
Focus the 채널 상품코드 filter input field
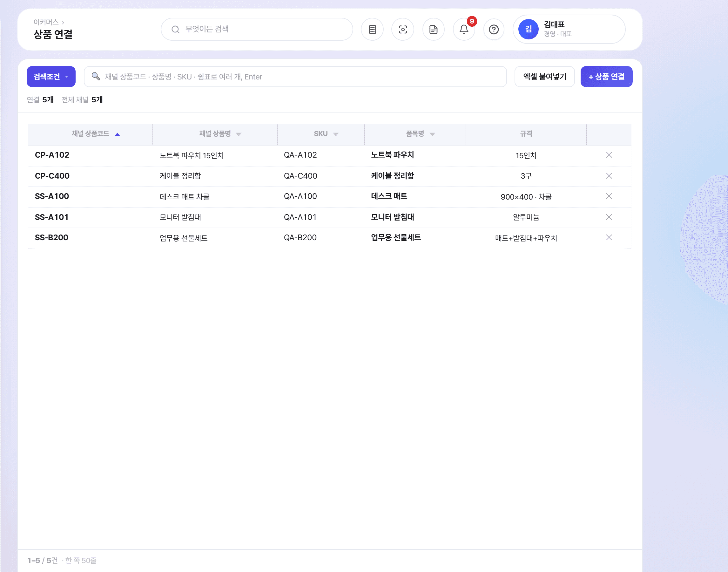295,77
